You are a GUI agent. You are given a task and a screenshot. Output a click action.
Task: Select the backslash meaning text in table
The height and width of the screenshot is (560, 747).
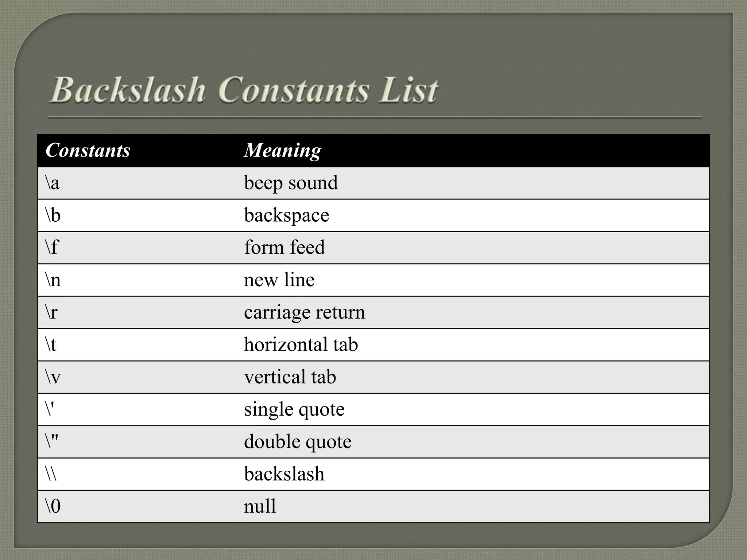[284, 474]
